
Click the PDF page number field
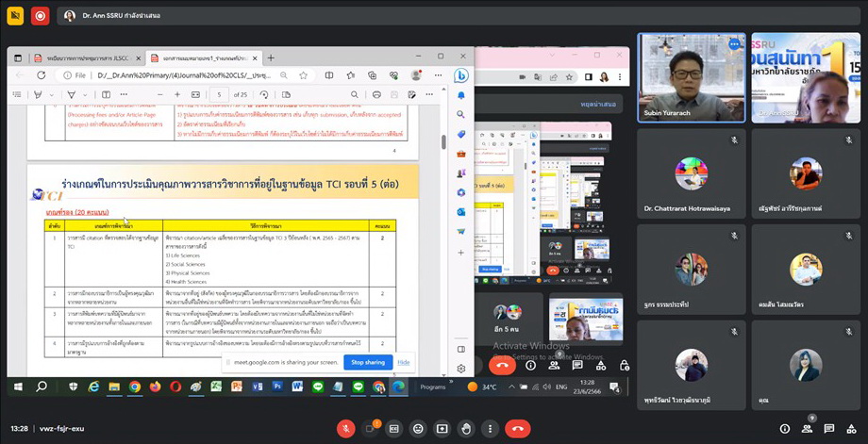pyautogui.click(x=220, y=94)
